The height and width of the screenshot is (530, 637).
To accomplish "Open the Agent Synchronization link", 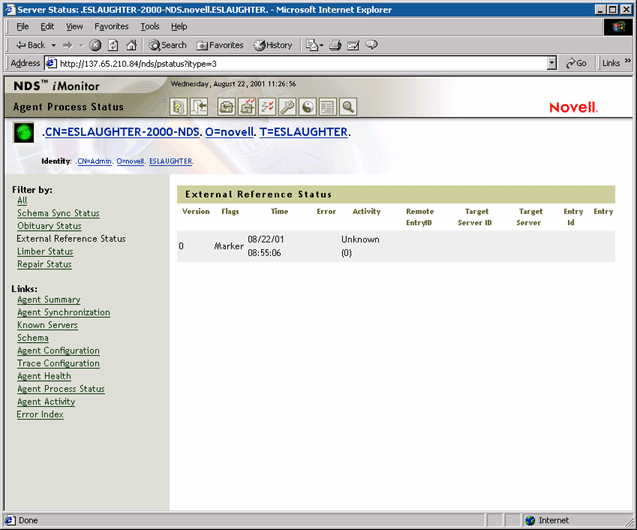I will coord(63,313).
